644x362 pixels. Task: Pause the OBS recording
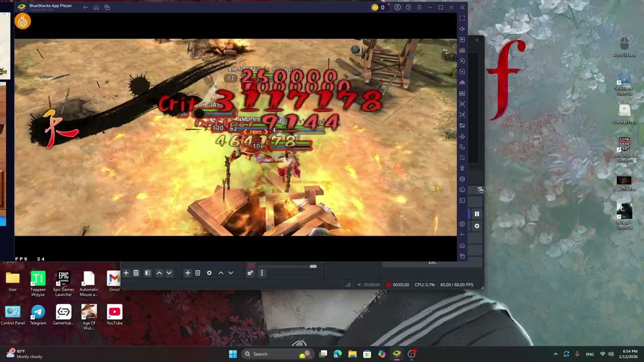(x=477, y=214)
